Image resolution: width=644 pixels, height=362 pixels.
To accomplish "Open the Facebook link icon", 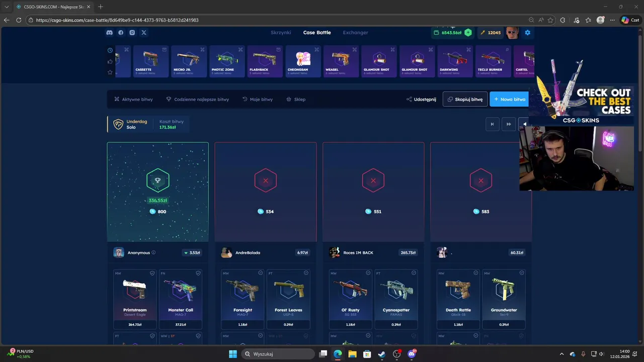I will 121,32.
